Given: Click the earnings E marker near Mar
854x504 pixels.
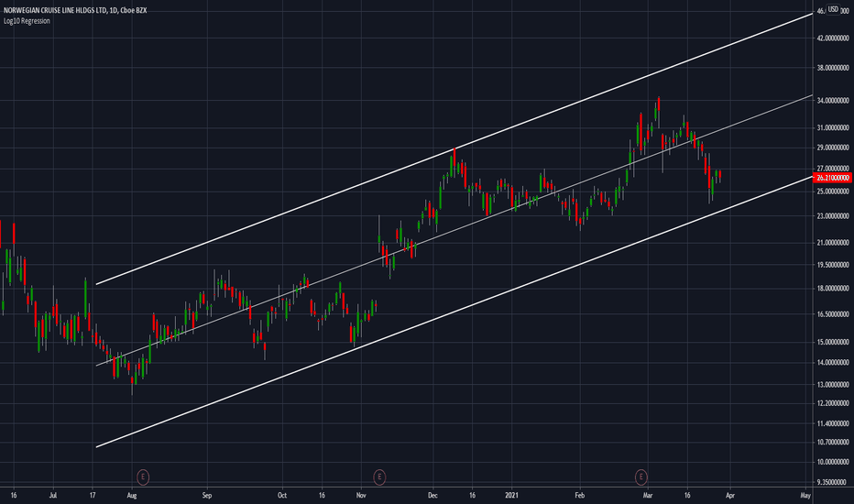Looking at the screenshot, I should [x=641, y=477].
